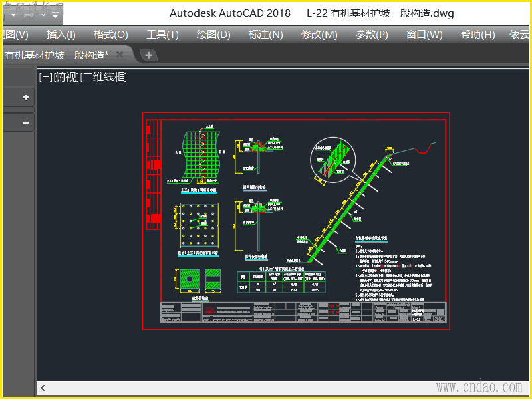Open the Customize Quick Access Toolbar dropdown
This screenshot has width=532, height=399.
55,15
